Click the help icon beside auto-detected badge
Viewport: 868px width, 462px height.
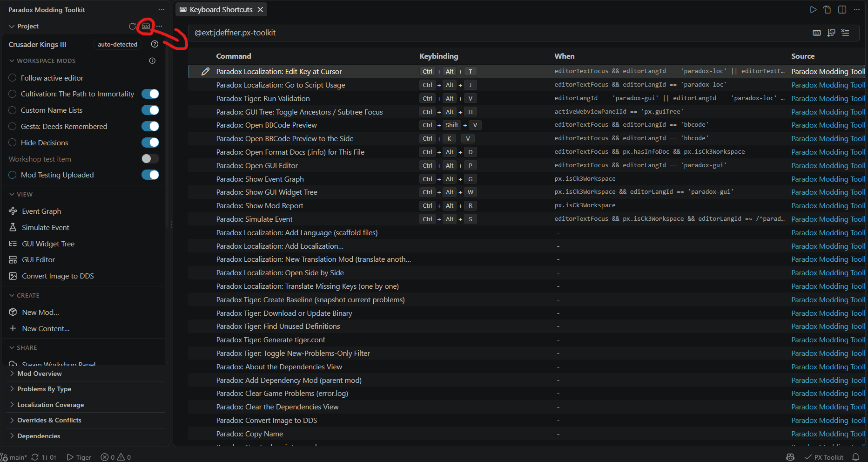point(155,44)
